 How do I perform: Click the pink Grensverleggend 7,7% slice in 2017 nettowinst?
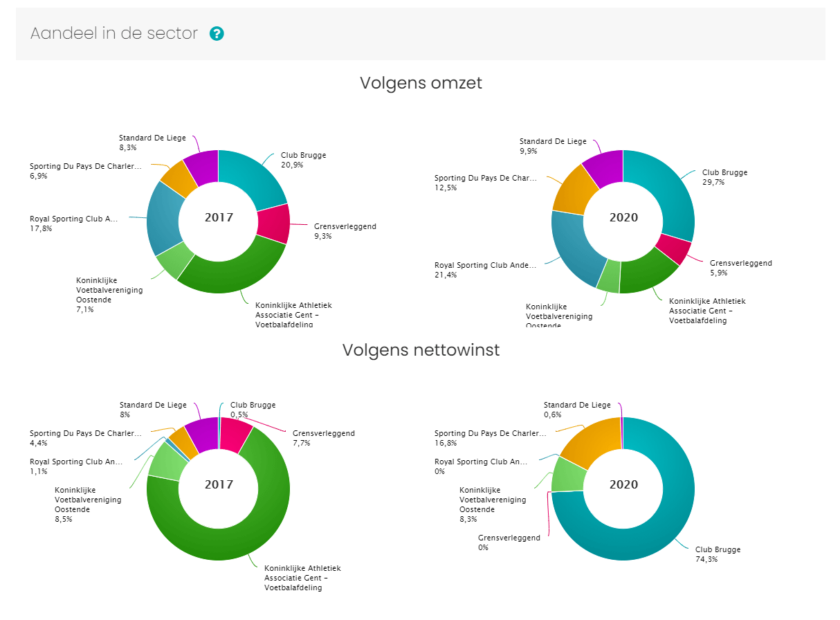pos(236,434)
